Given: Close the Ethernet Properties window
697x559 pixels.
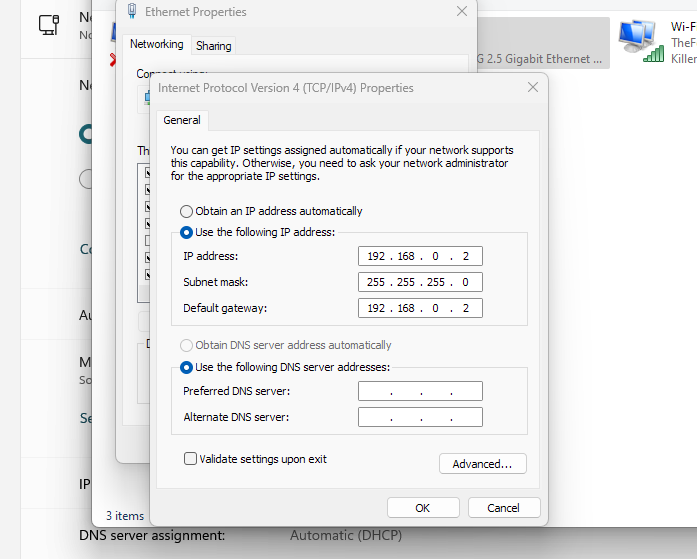Looking at the screenshot, I should 461,12.
